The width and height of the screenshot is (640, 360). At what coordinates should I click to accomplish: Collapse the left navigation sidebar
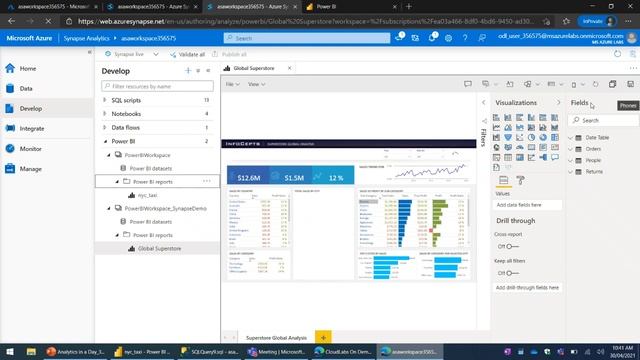click(89, 52)
